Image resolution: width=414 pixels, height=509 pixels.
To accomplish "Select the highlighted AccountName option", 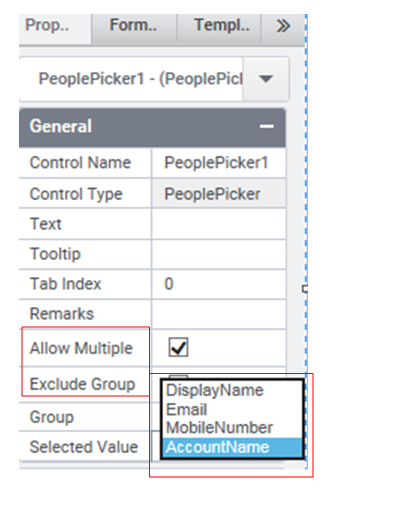I will coord(232,447).
